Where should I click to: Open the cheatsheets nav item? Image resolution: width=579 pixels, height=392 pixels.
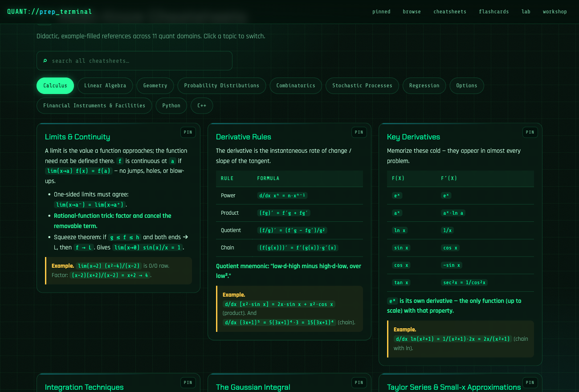[x=450, y=12]
